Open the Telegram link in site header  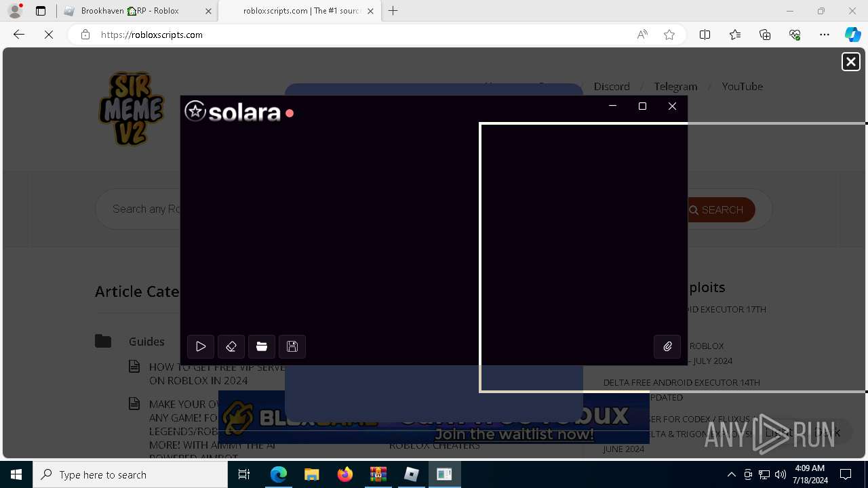click(x=675, y=86)
